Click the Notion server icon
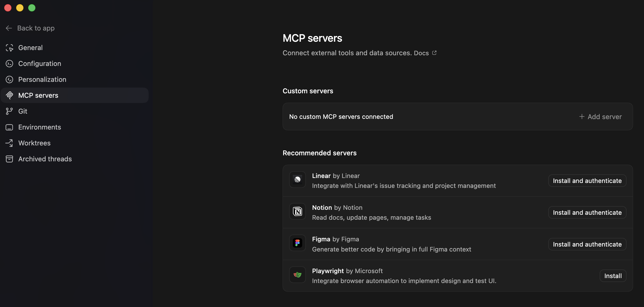The height and width of the screenshot is (307, 644). point(297,211)
